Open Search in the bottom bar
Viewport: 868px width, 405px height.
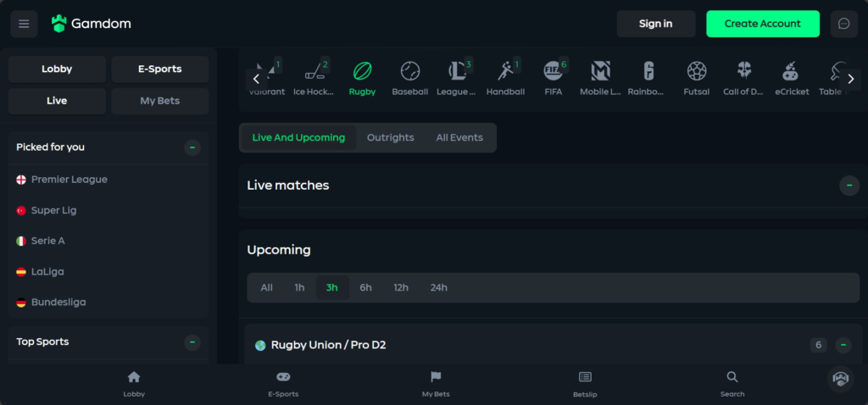coord(732,384)
